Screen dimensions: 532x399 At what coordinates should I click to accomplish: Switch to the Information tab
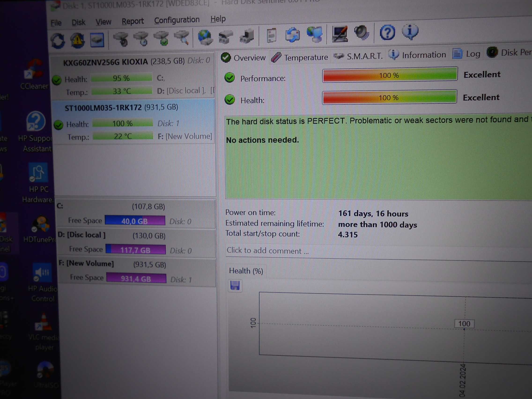pyautogui.click(x=417, y=55)
